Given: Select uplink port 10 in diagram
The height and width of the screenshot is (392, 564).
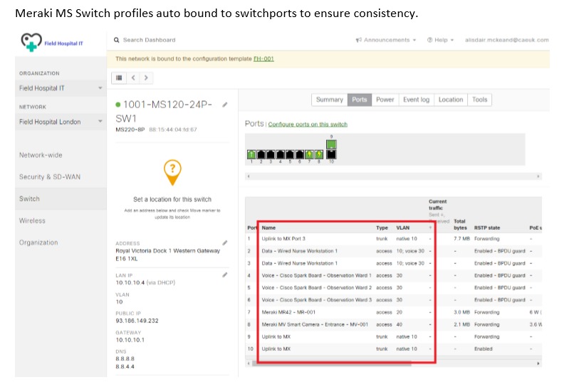Looking at the screenshot, I should 331,154.
